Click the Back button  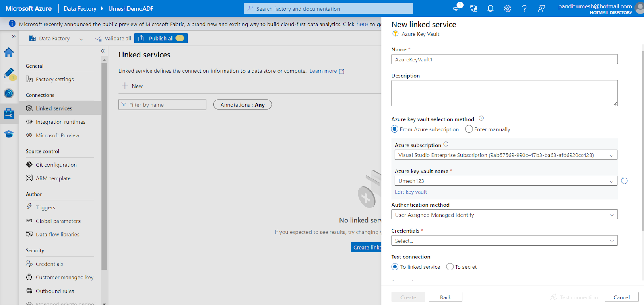(445, 297)
